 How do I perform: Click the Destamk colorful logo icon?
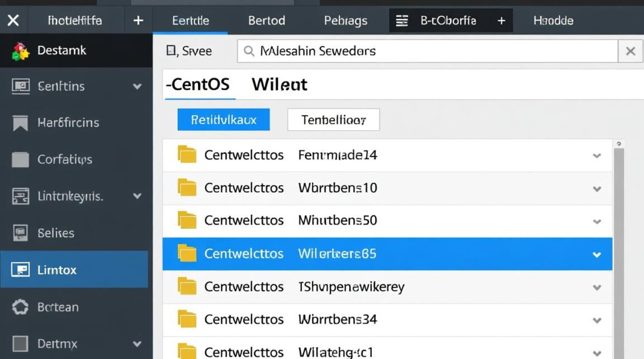(x=21, y=51)
